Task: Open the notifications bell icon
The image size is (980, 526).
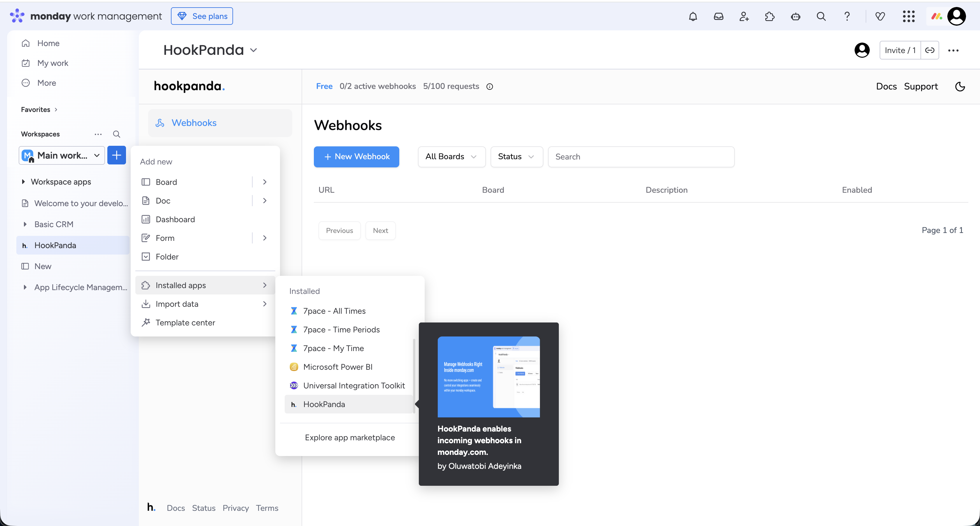Action: (693, 16)
